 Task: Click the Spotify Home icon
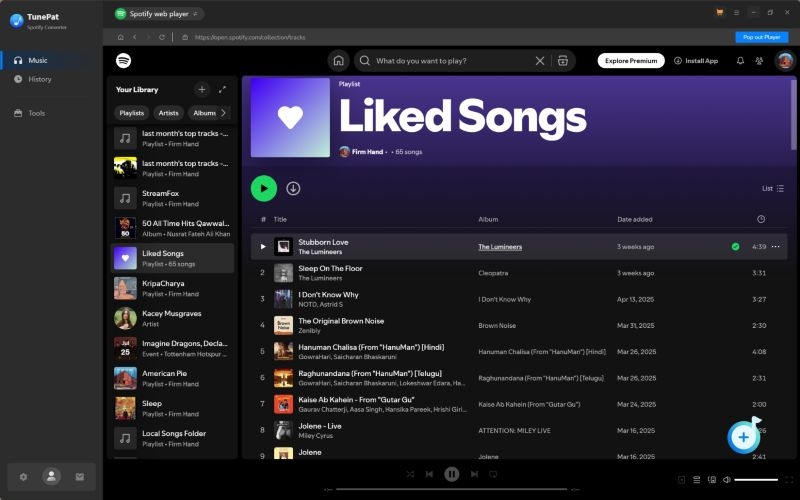coord(339,61)
